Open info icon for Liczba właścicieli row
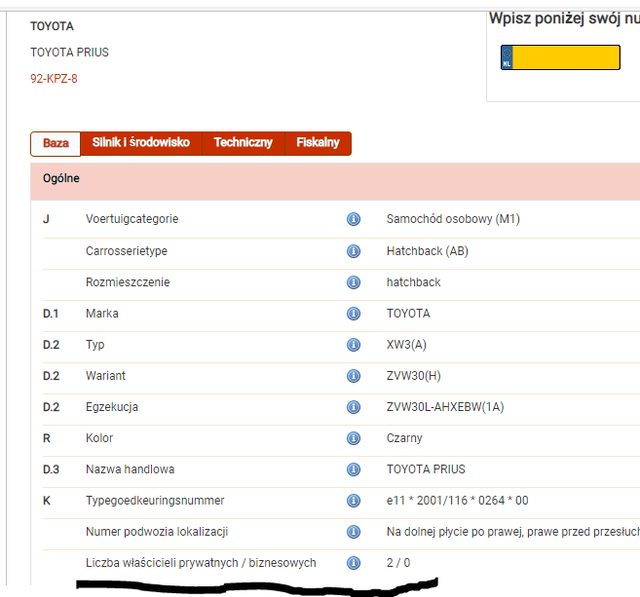The image size is (640, 597). (x=353, y=563)
